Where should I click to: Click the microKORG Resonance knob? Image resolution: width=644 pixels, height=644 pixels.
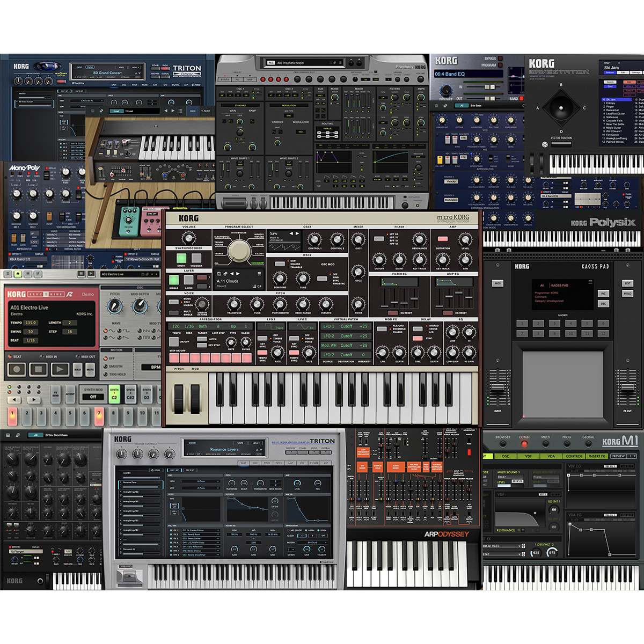tap(419, 240)
